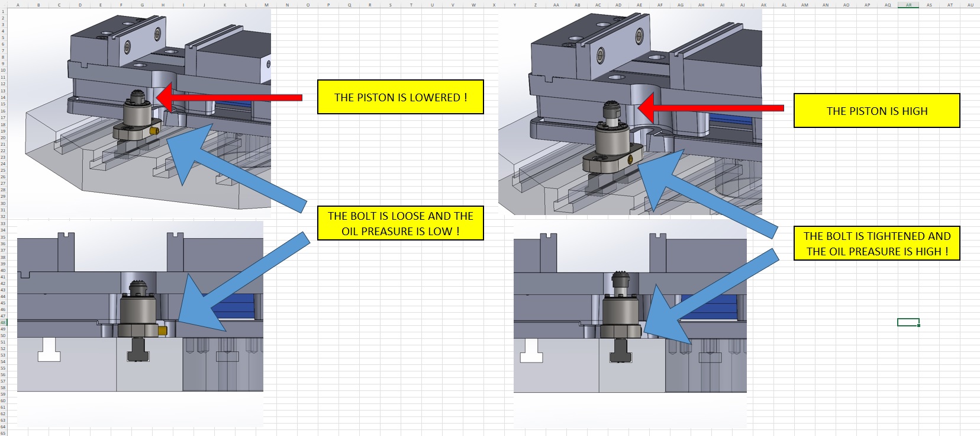Click the select-all corner of the sheet
Screen dimensions: 980x436
pyautogui.click(x=3, y=5)
